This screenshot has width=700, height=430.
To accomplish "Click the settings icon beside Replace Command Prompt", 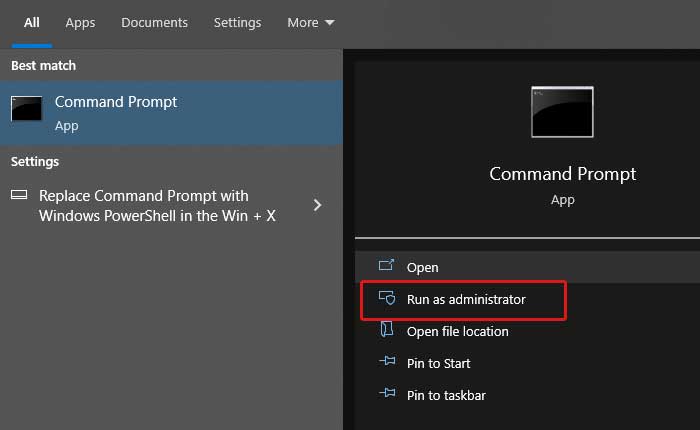I will 19,195.
